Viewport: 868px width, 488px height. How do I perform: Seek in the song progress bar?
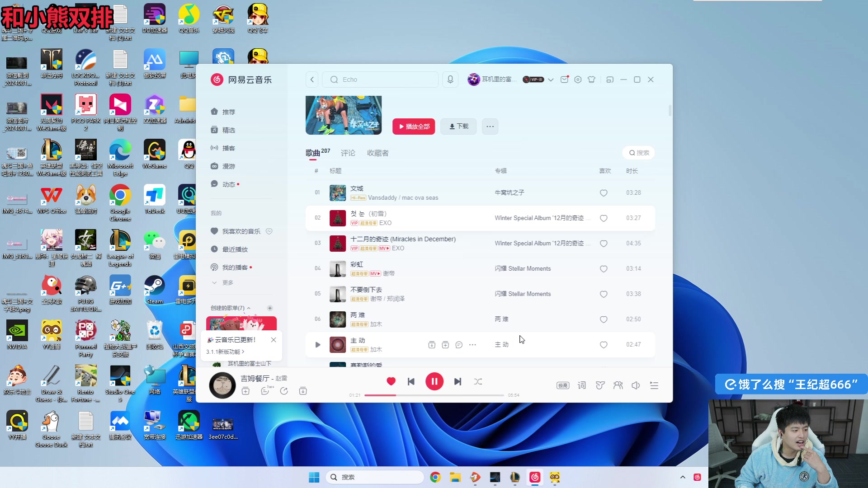click(434, 395)
